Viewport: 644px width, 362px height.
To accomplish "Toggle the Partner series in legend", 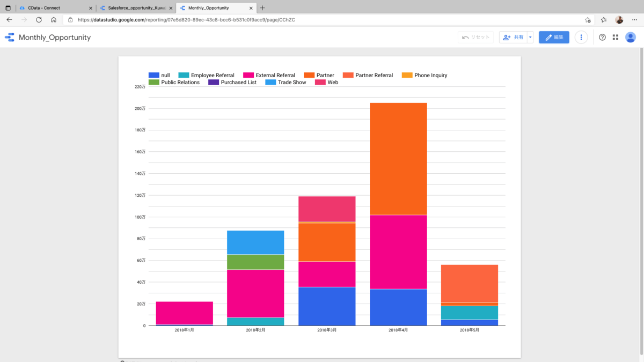I will 325,76.
